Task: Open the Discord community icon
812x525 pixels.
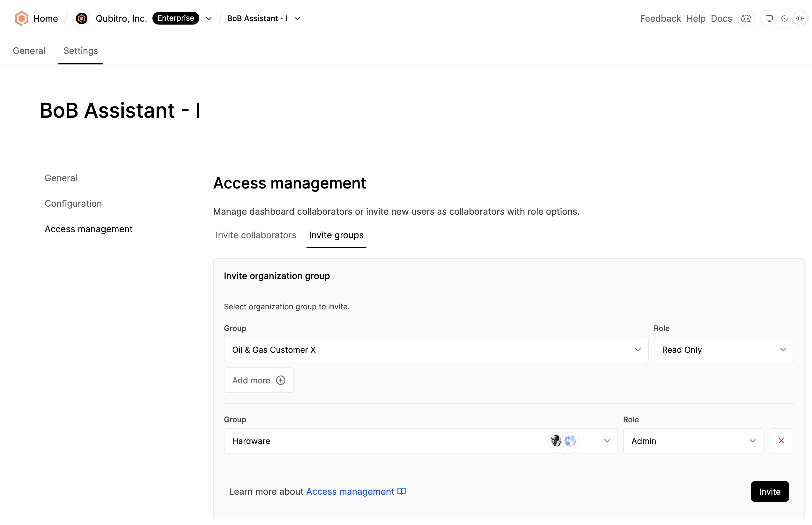Action: pyautogui.click(x=746, y=18)
